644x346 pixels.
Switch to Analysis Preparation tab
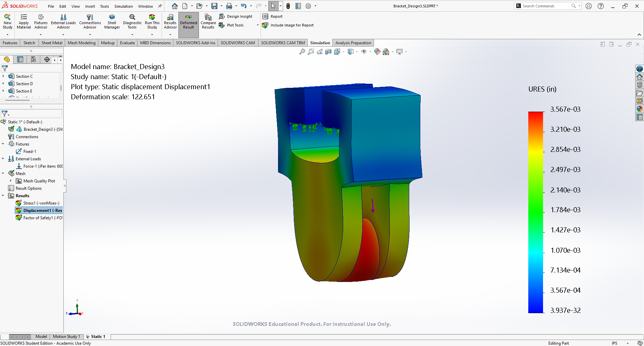pyautogui.click(x=353, y=43)
